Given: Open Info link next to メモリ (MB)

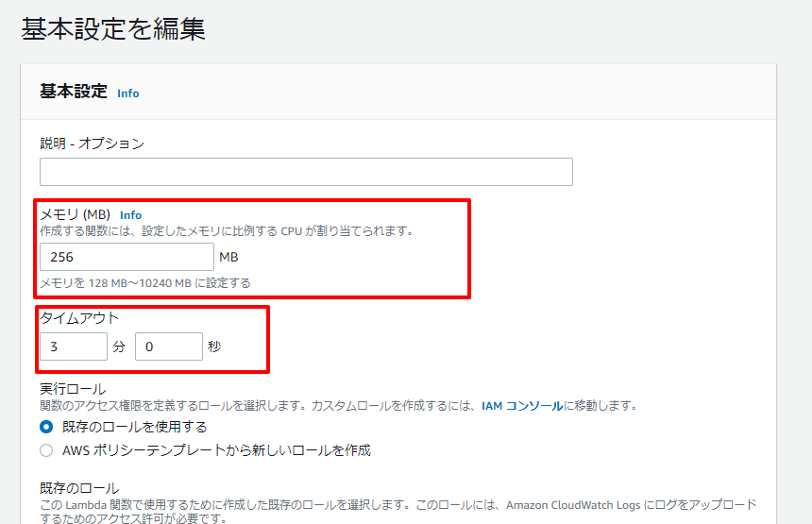Looking at the screenshot, I should 130,215.
